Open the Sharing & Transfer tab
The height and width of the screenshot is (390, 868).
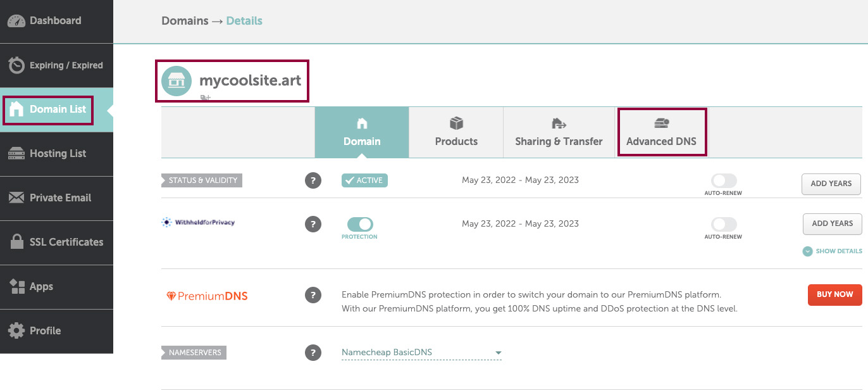[559, 132]
